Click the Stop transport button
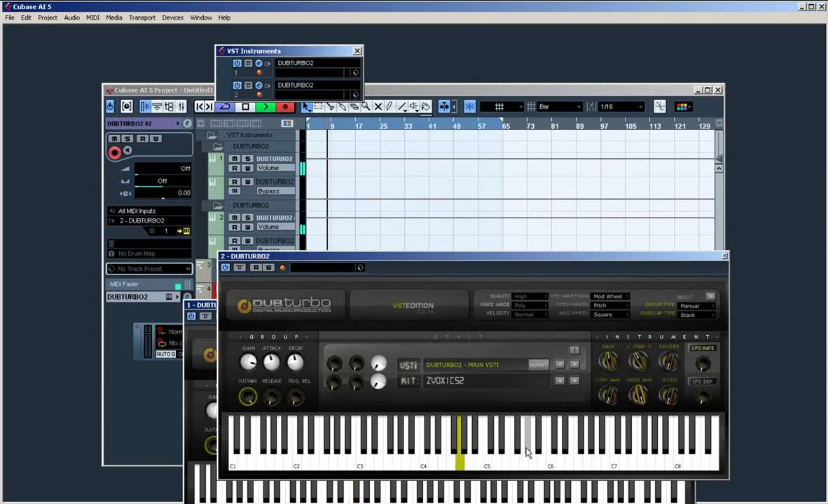 click(x=245, y=106)
